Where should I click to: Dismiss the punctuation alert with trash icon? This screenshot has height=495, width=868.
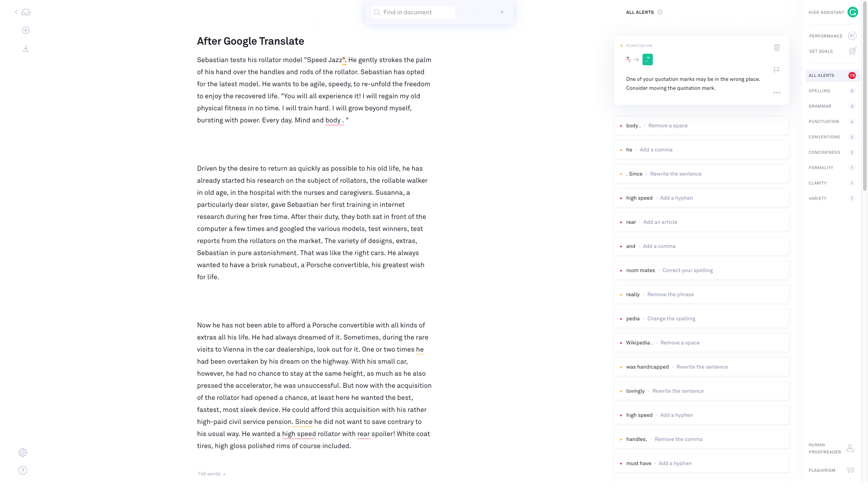pyautogui.click(x=777, y=47)
